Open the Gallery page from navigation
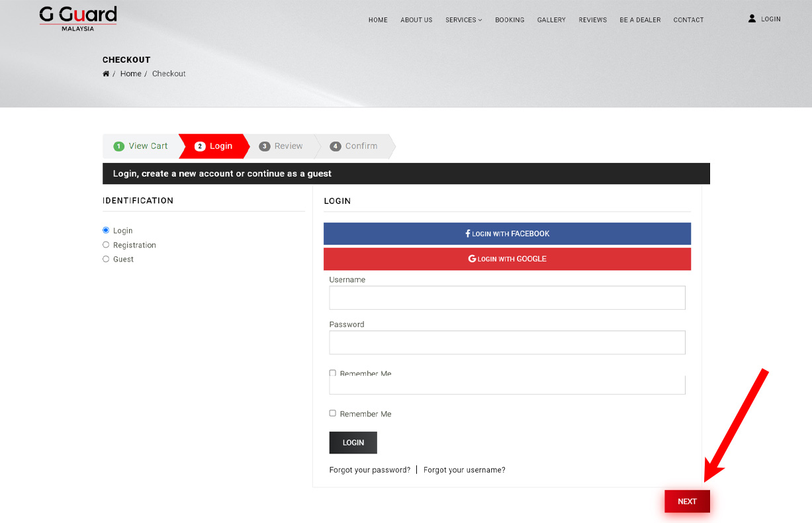This screenshot has height=523, width=812. (x=551, y=20)
